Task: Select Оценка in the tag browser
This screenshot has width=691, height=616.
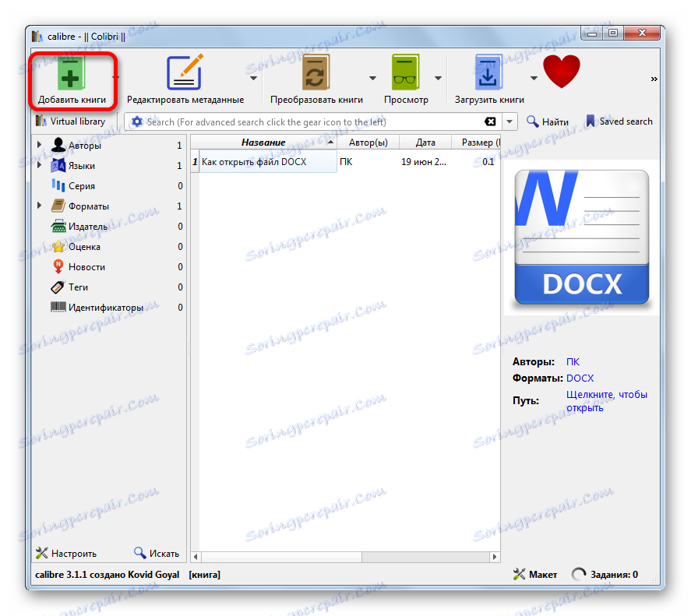Action: coord(84,247)
